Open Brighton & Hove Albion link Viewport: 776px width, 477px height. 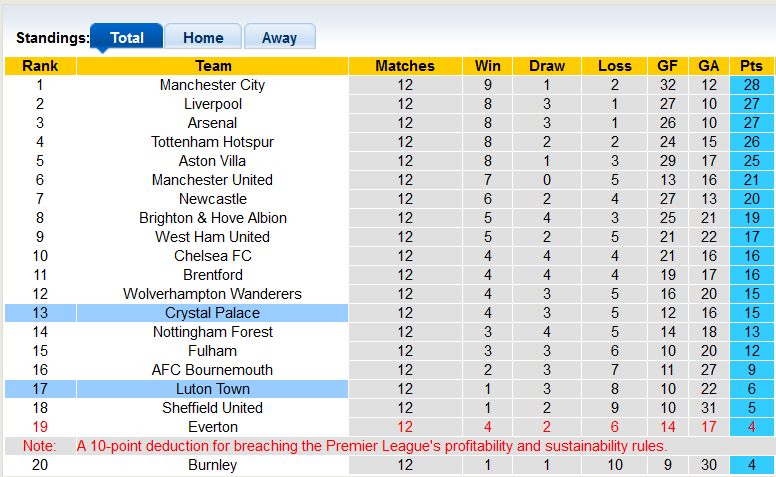click(212, 218)
